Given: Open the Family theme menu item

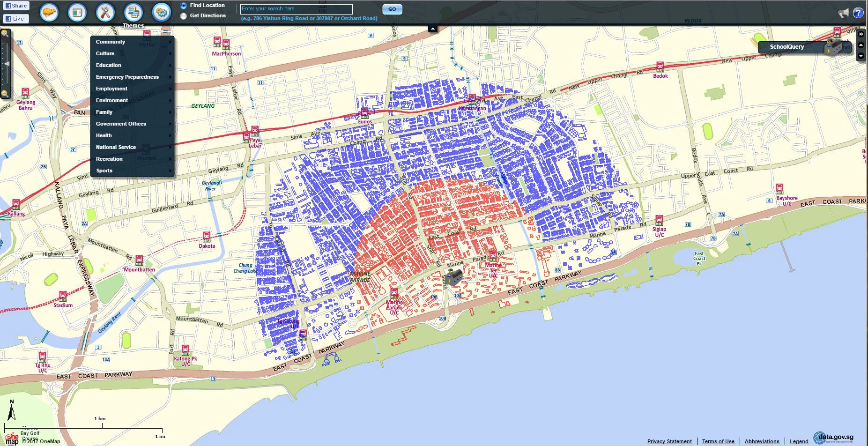Looking at the screenshot, I should coord(133,112).
